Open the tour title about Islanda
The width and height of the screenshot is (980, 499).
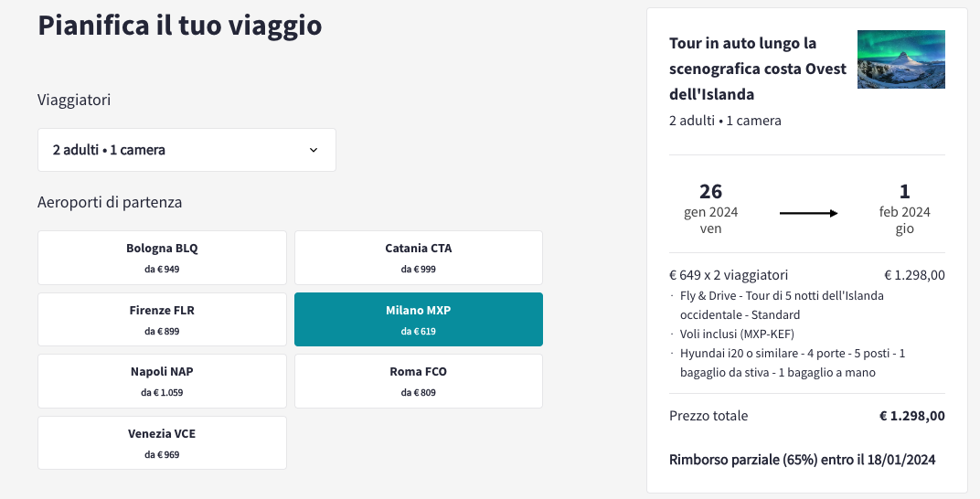(758, 69)
